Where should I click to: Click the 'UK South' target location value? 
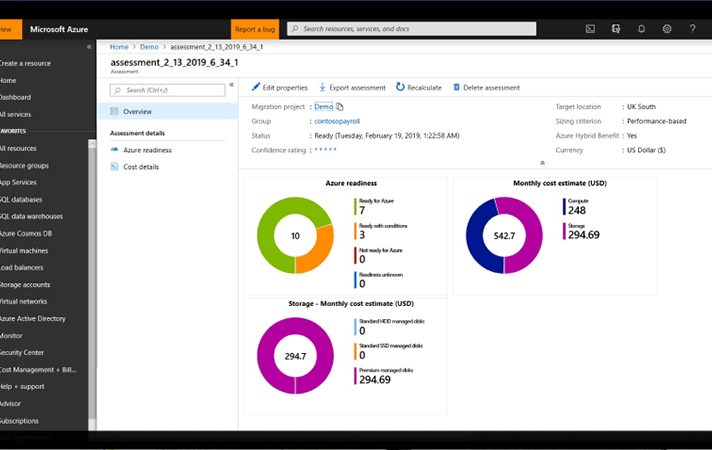click(641, 107)
